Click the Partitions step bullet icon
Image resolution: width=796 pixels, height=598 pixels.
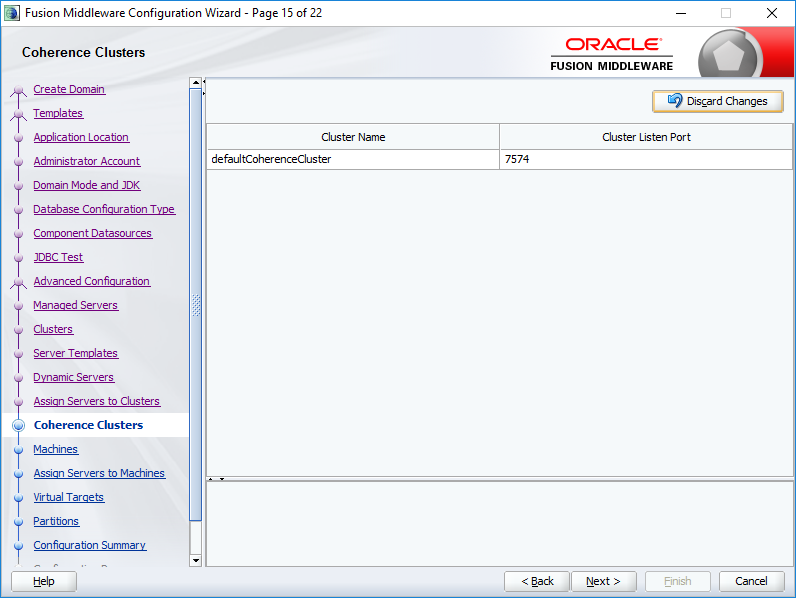click(x=18, y=522)
